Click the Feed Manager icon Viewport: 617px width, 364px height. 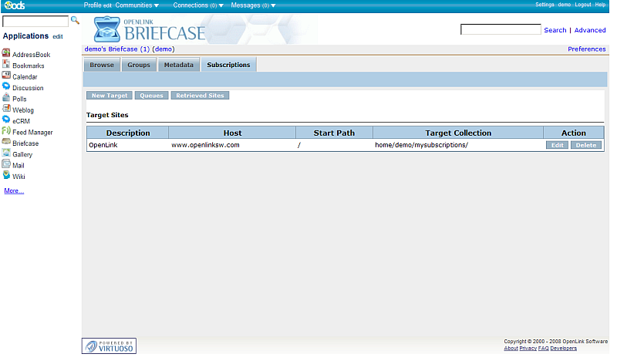pos(6,132)
